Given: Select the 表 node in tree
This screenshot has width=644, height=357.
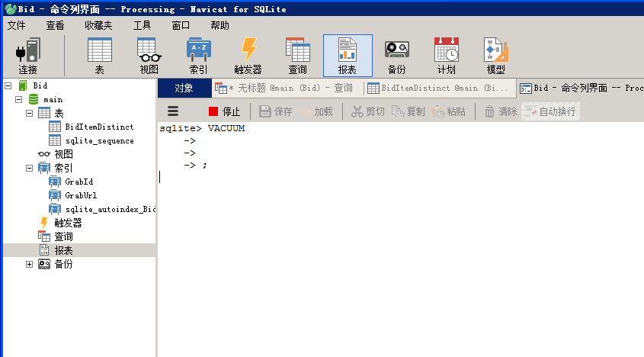Looking at the screenshot, I should (59, 113).
